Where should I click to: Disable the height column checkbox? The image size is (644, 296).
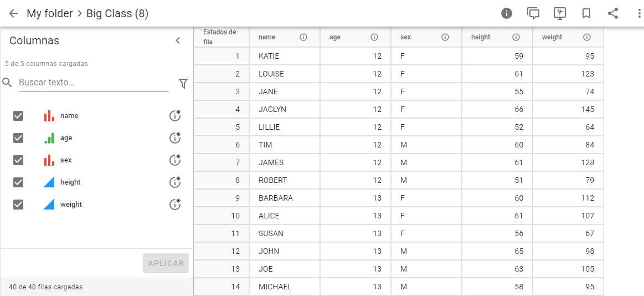click(x=18, y=182)
